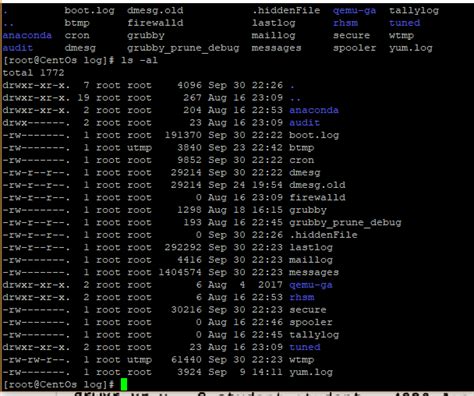Viewport: 474px width, 396px height.
Task: Click 'yum.log' in the long listing
Action: (311, 372)
